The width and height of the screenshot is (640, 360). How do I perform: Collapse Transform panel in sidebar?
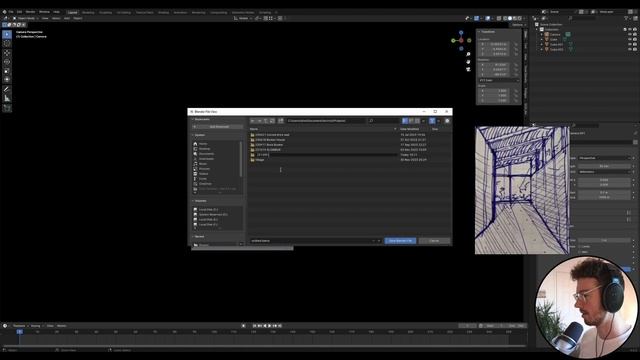(479, 32)
